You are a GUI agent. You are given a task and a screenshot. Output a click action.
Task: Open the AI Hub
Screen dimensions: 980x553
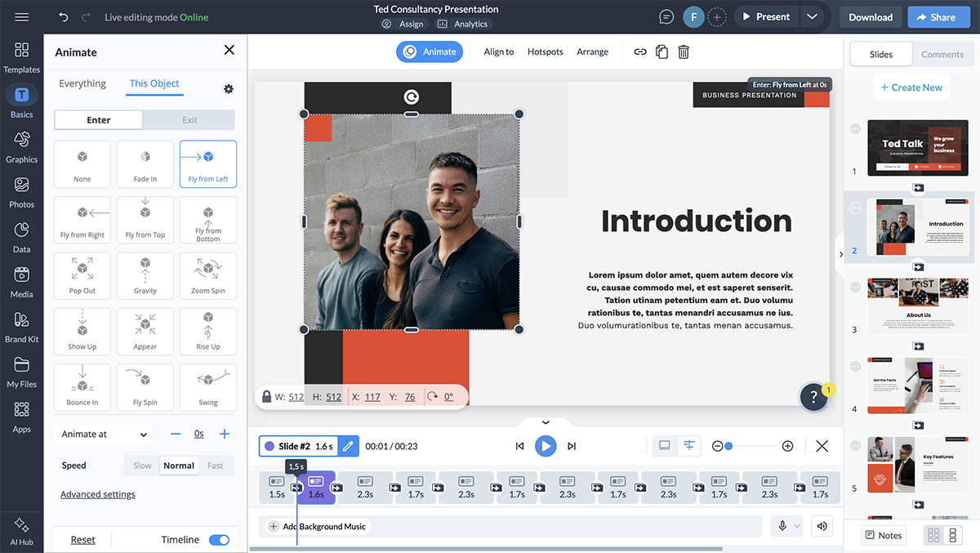(22, 530)
